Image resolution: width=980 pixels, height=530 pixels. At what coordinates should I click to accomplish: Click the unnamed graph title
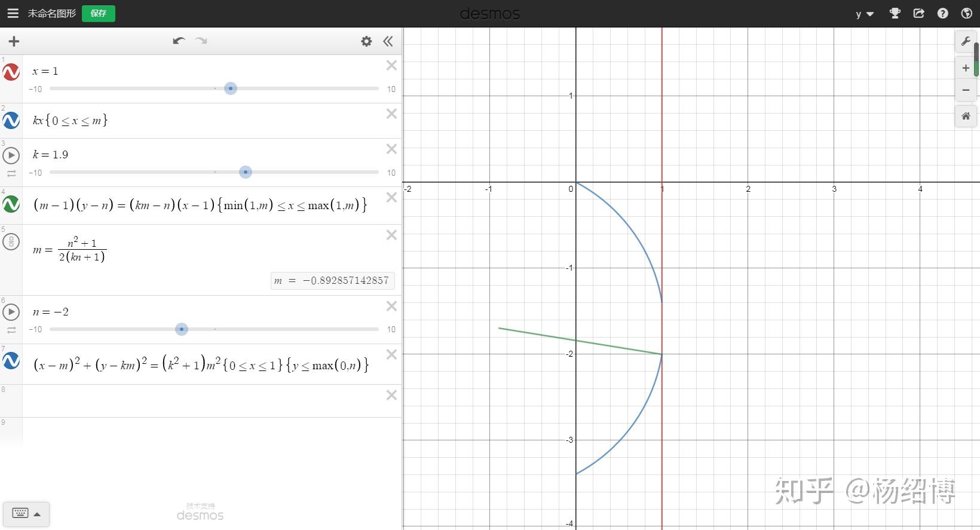52,13
